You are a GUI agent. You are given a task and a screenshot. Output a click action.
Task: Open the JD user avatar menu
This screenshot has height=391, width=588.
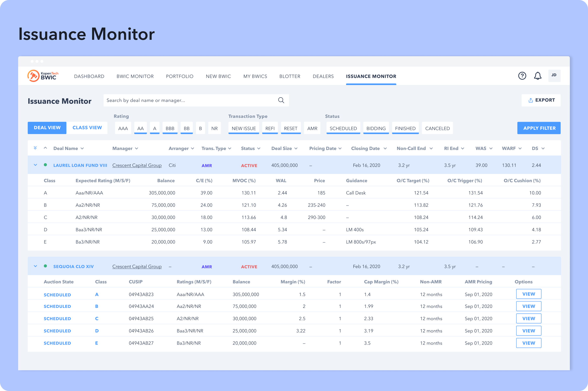[x=554, y=75]
